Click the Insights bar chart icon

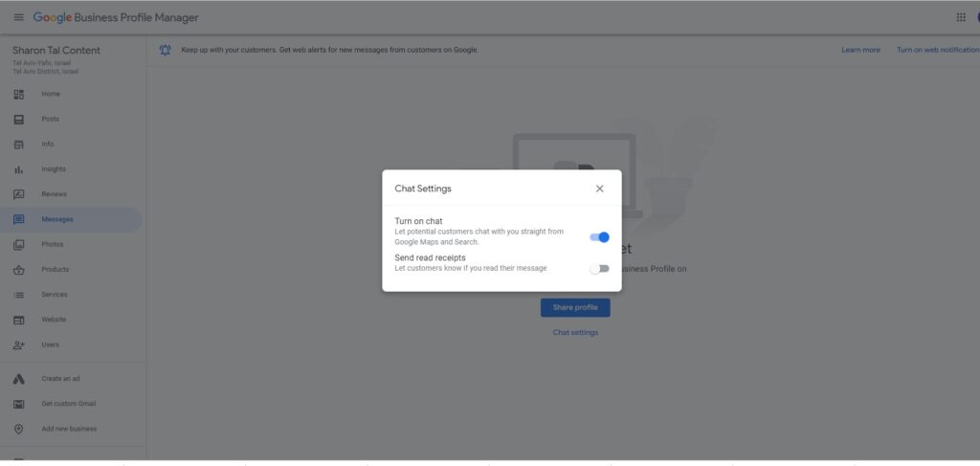[x=19, y=169]
